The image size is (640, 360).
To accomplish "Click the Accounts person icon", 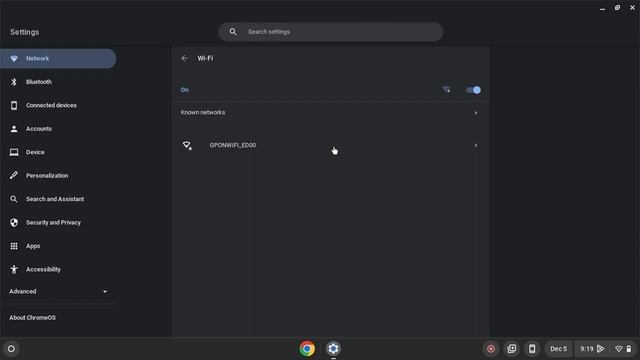I will [14, 129].
